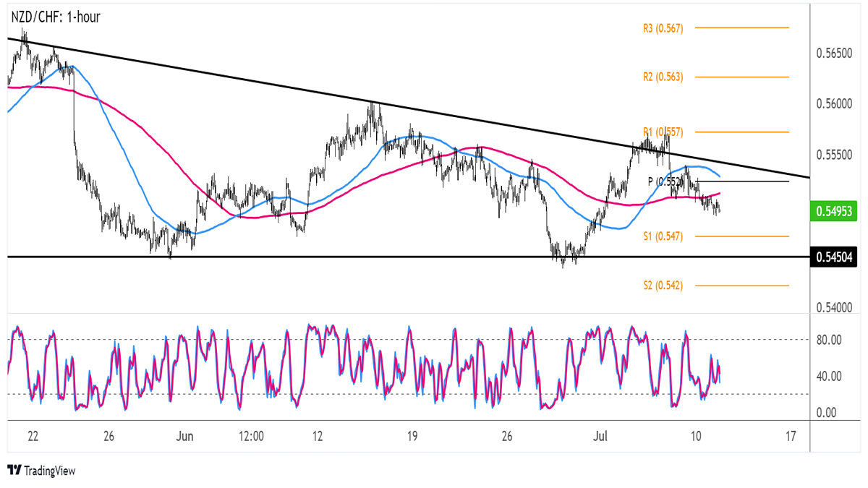
Task: Click the 19 date label on time axis
Action: click(x=413, y=437)
